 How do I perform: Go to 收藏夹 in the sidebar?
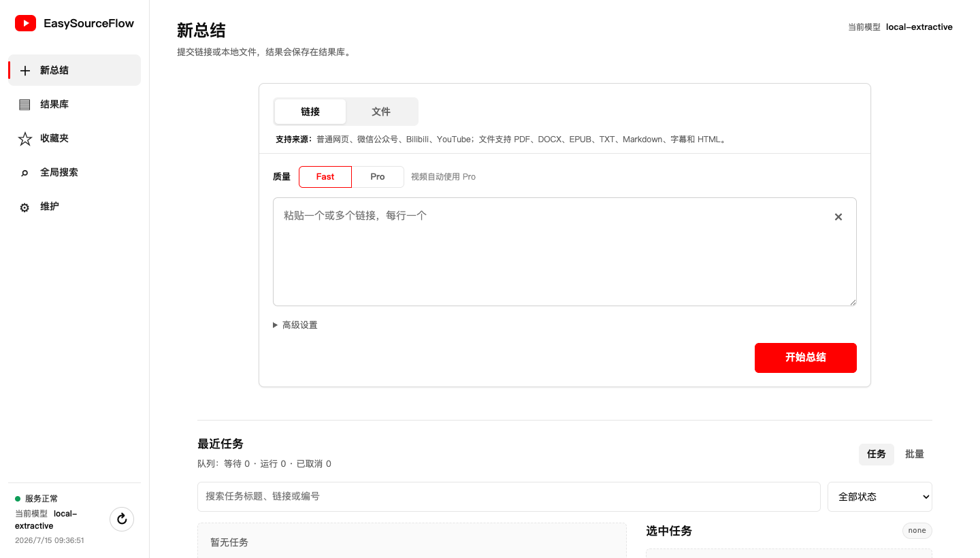click(74, 138)
